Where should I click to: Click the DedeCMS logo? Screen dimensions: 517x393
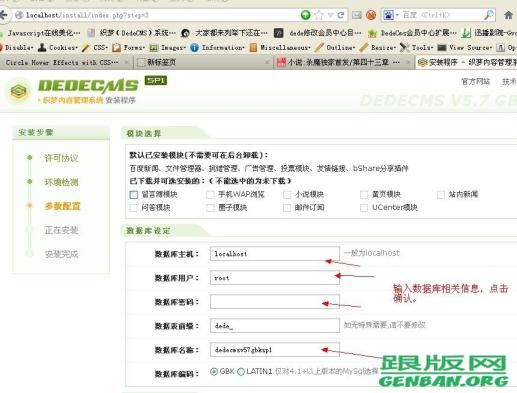click(88, 86)
